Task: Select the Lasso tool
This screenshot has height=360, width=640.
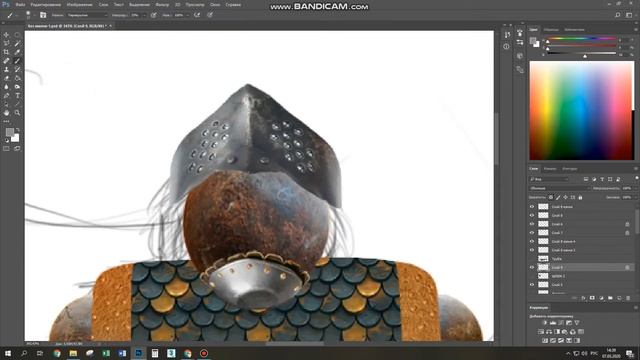Action: (x=6, y=44)
